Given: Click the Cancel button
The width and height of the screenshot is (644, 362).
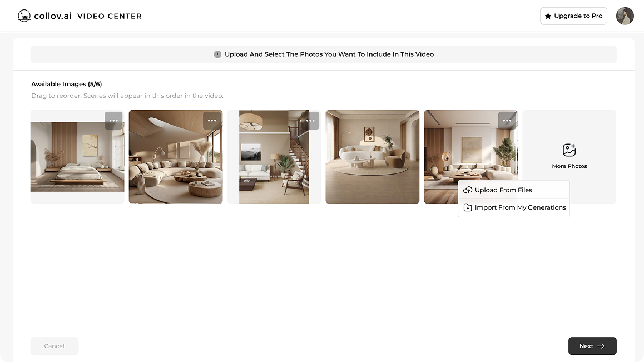Looking at the screenshot, I should 54,346.
